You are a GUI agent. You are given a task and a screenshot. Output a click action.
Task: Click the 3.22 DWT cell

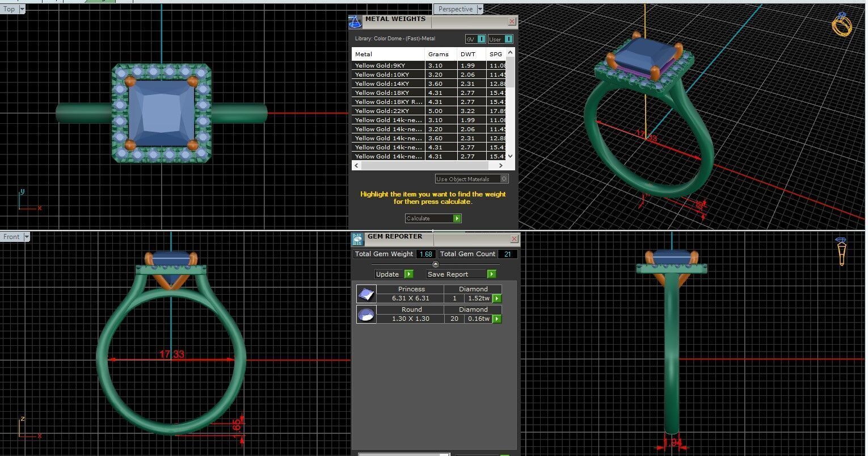tap(471, 111)
